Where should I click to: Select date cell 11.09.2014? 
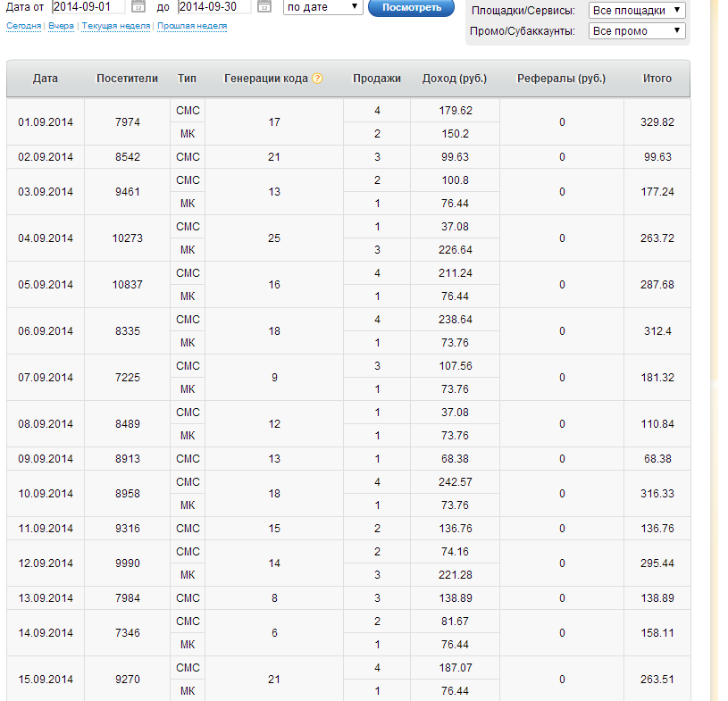(46, 529)
